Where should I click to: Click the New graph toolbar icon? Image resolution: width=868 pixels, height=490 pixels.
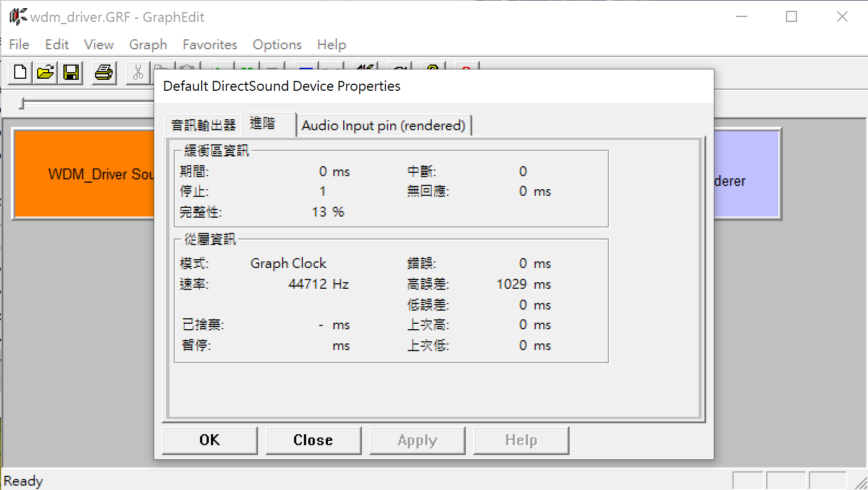tap(20, 73)
